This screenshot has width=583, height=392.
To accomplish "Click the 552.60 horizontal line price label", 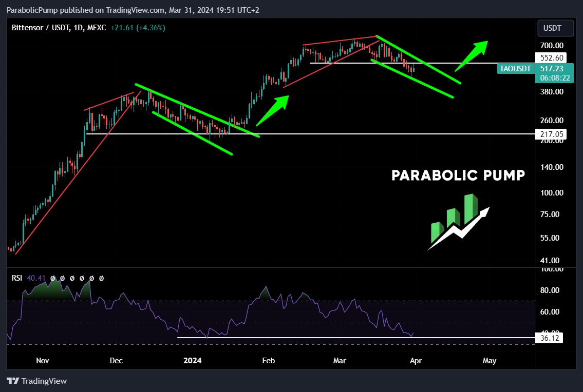I will pyautogui.click(x=551, y=57).
